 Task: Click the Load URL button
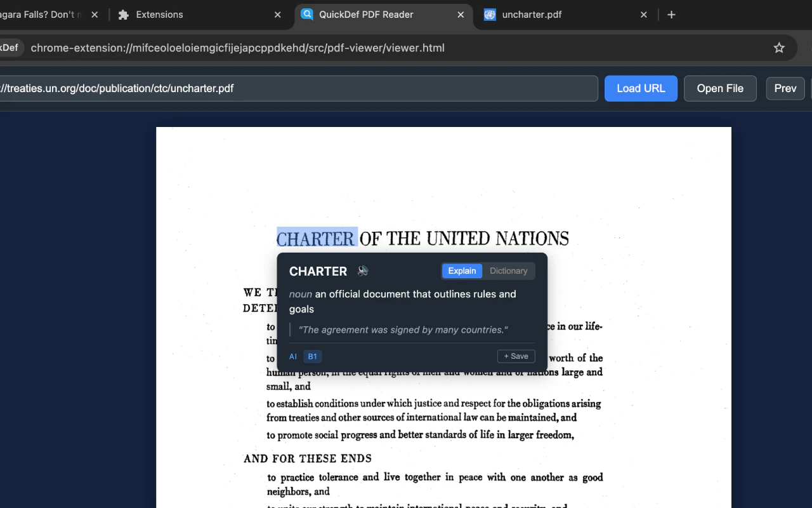(x=641, y=88)
